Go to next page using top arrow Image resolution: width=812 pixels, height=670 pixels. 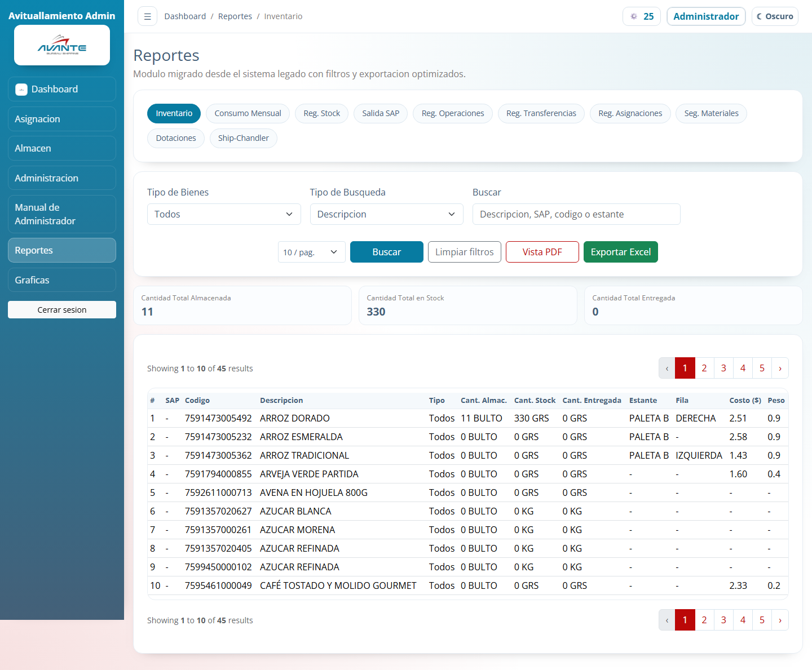click(780, 369)
